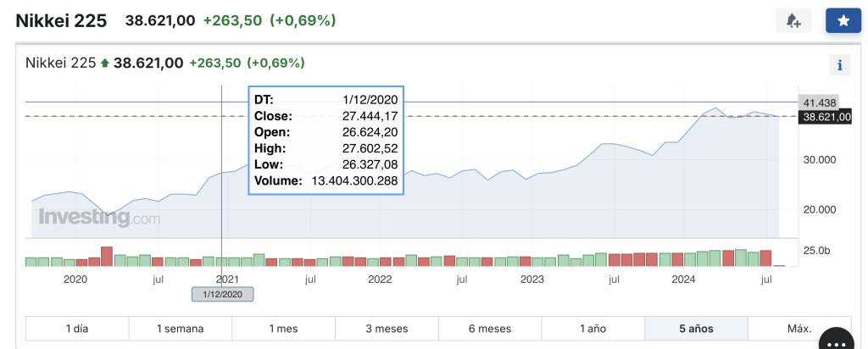Screen dimensions: 868x349
Task: Open the three-dot more options button
Action: point(837,341)
